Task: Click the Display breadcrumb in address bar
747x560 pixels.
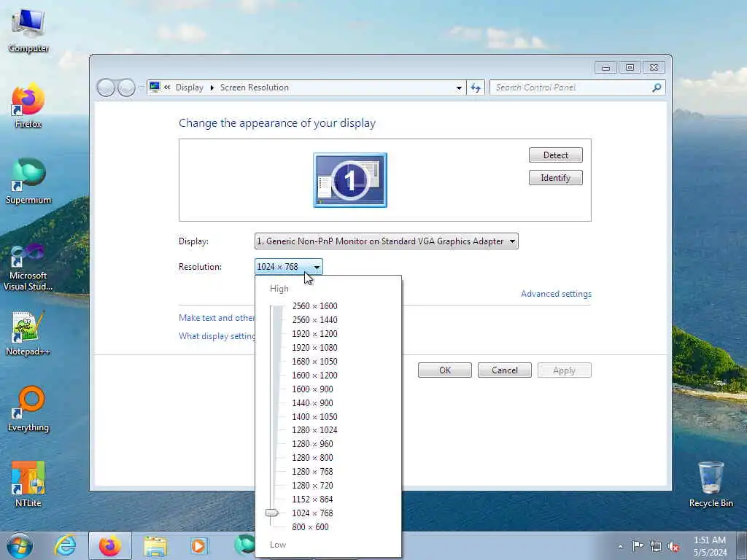Action: [x=189, y=87]
